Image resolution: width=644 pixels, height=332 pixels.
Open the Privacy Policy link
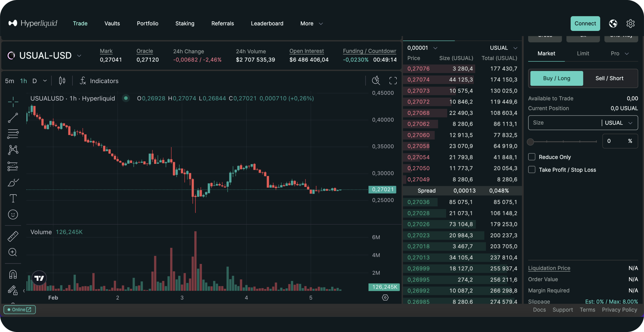[619, 310]
